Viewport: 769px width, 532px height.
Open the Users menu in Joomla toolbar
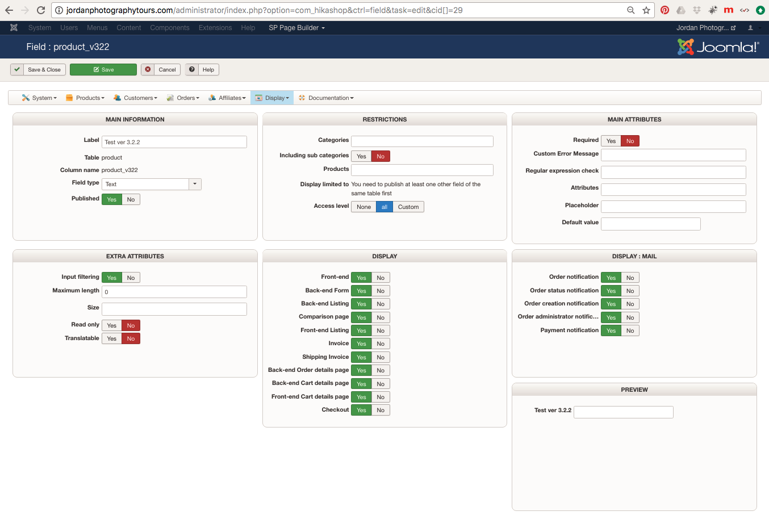69,28
